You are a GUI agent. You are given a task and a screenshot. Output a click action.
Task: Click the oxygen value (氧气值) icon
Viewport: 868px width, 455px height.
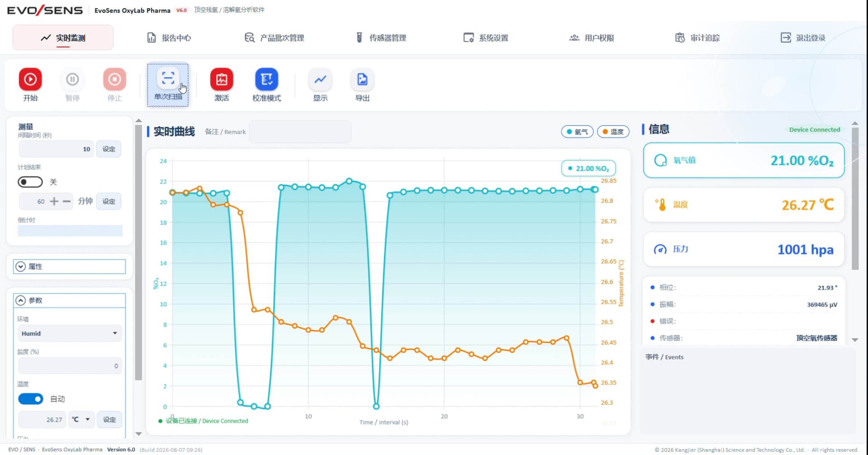[x=660, y=160]
